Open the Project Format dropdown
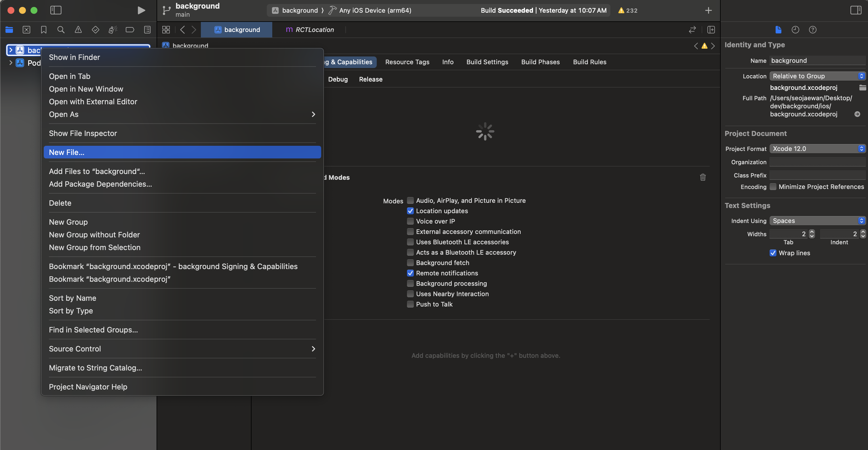The image size is (868, 450). 817,149
